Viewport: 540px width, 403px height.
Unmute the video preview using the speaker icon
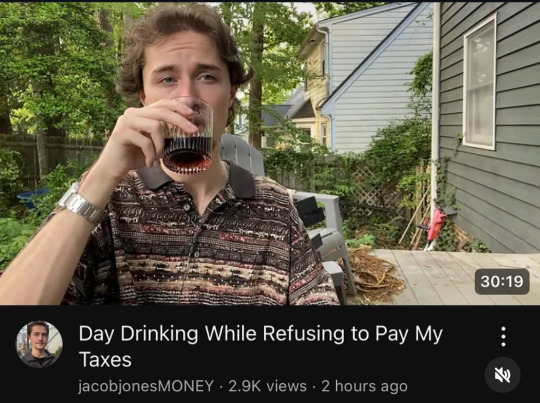(x=502, y=375)
